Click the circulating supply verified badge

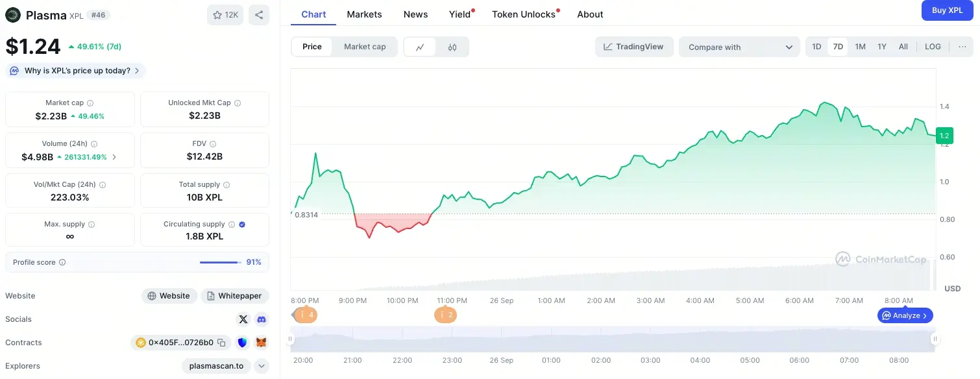(x=242, y=225)
